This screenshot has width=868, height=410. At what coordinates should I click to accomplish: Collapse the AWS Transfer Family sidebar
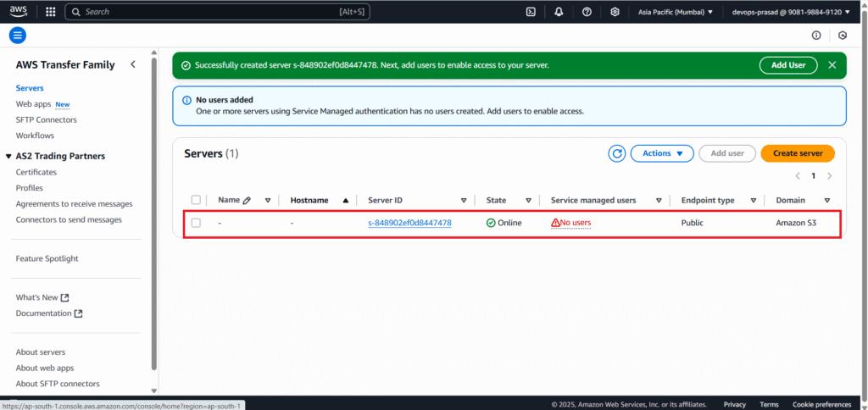click(133, 64)
